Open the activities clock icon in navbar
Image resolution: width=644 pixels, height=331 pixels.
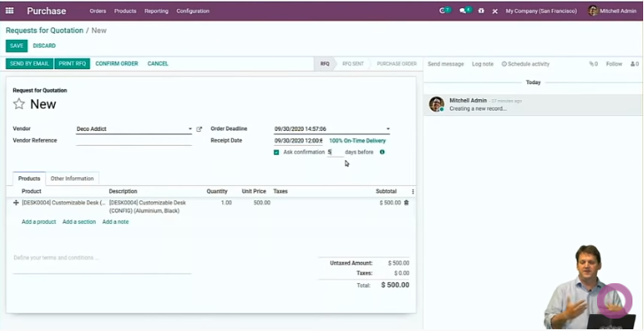(442, 12)
